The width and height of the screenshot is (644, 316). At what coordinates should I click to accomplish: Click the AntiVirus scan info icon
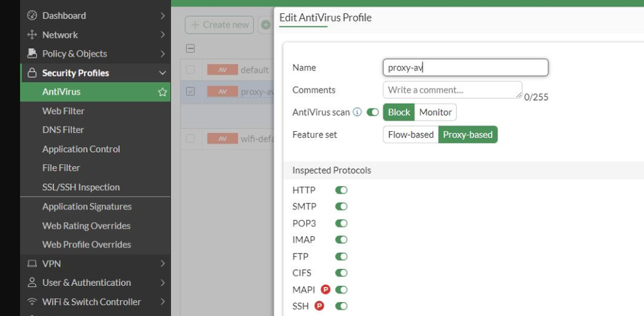tap(357, 112)
